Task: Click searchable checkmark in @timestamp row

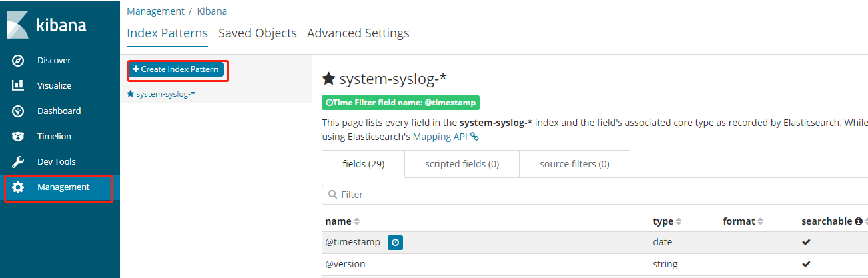Action: click(x=806, y=243)
